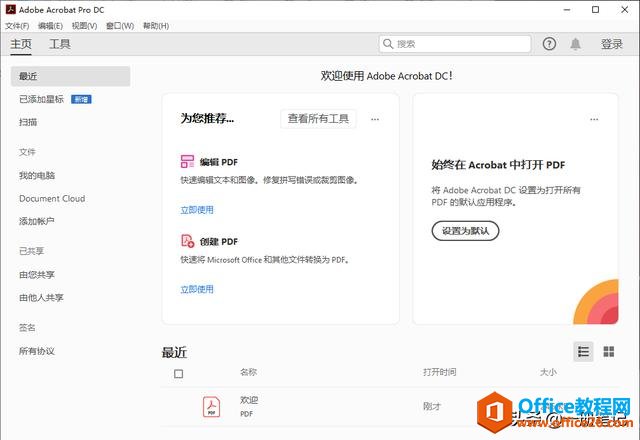
Task: Open the 窗口(W) menu
Action: tap(120, 26)
